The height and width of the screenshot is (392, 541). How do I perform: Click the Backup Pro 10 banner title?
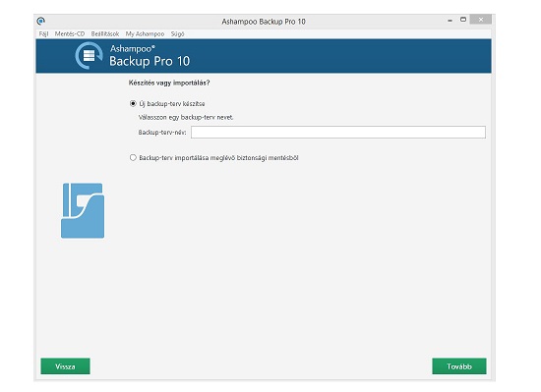point(150,61)
